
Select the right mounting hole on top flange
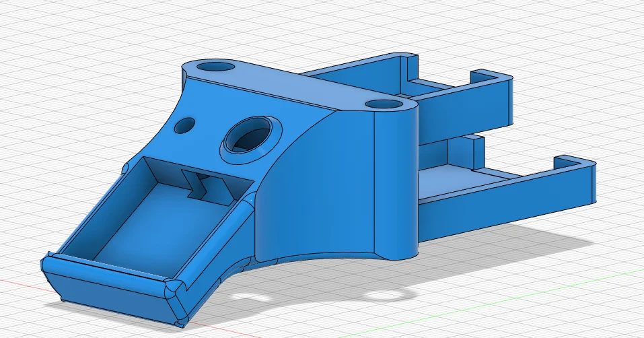[383, 104]
